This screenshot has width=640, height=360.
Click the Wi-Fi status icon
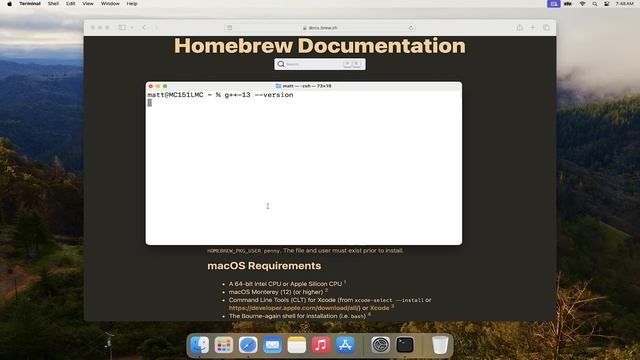coord(582,4)
